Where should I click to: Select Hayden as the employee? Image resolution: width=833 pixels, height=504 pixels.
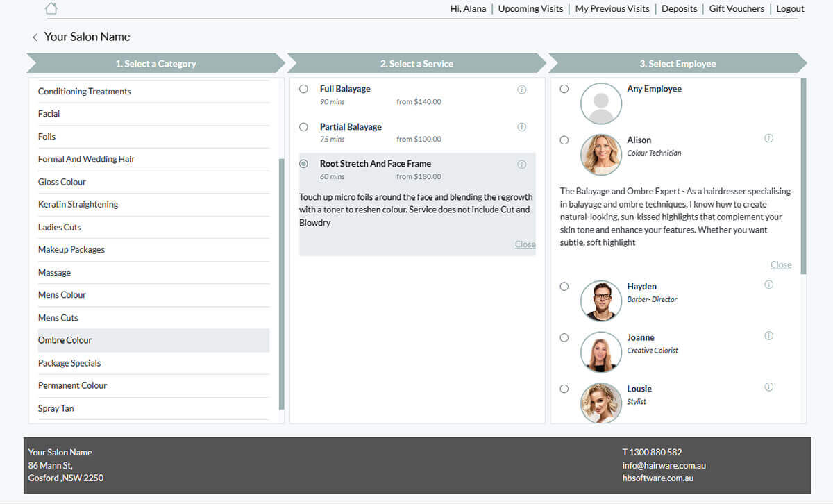564,286
